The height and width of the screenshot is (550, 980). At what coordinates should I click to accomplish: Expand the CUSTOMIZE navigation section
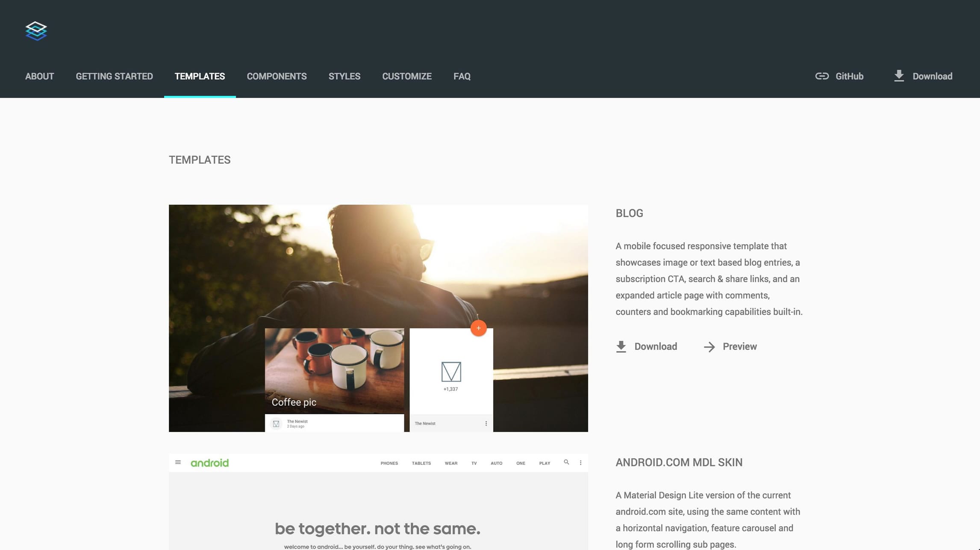406,75
